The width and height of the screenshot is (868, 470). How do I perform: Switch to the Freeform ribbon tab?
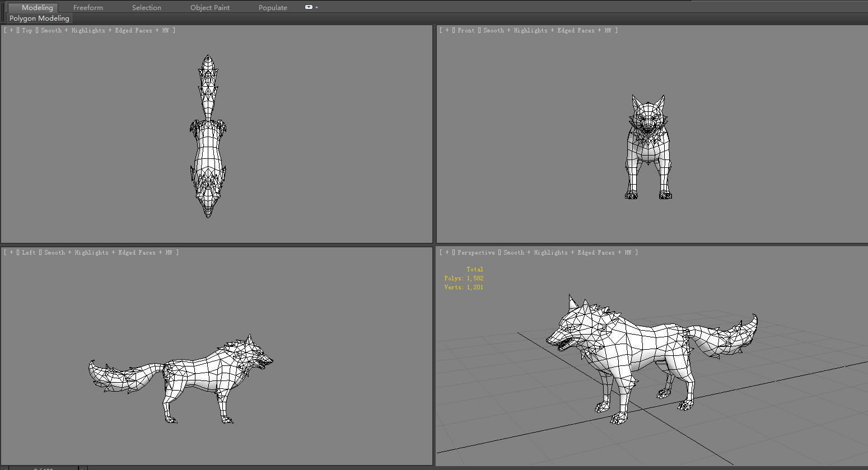[x=88, y=7]
